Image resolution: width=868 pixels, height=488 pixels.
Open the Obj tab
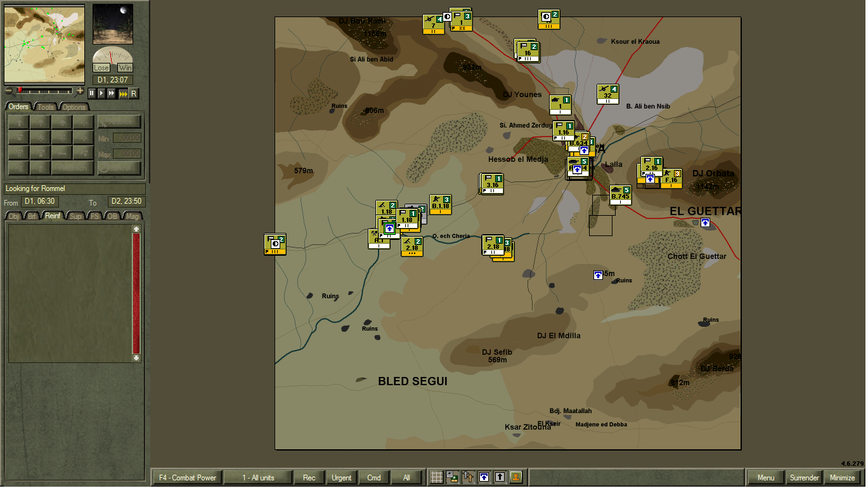pos(13,216)
